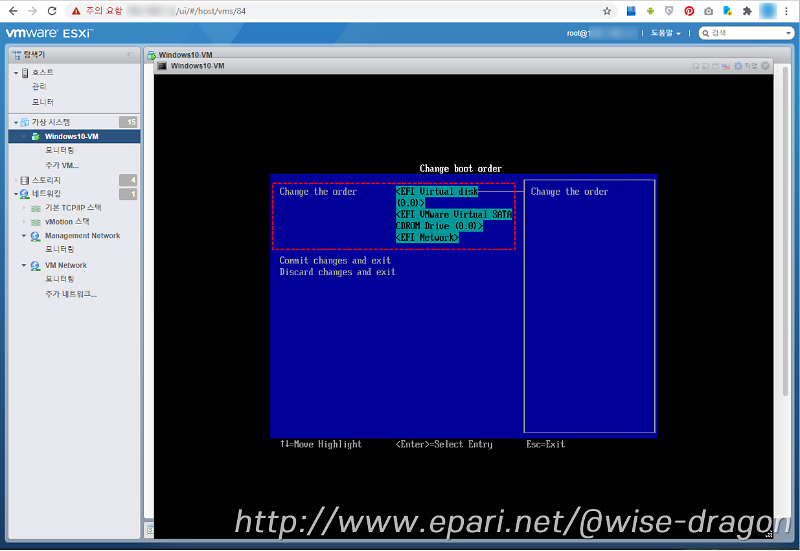Expand the 기본 TCP/IP 스택 node
Screen dimensions: 800x551
[x=24, y=208]
